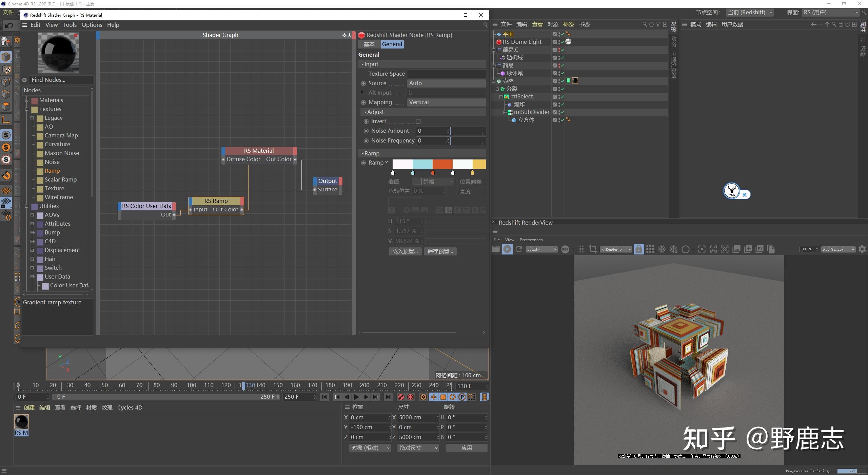Viewport: 868px width, 475px height.
Task: Click the AO node in Textures list
Action: pyautogui.click(x=49, y=126)
